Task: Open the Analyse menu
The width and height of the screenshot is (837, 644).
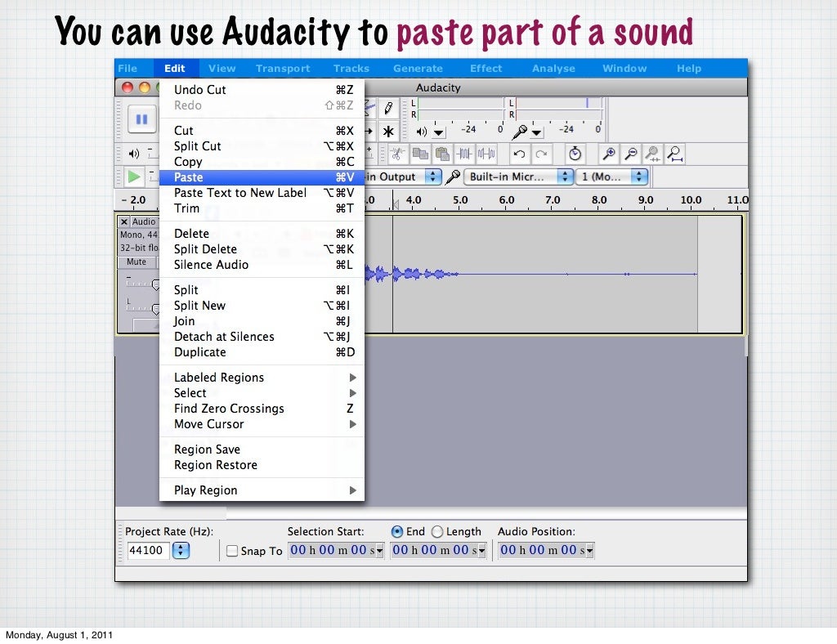Action: point(553,69)
